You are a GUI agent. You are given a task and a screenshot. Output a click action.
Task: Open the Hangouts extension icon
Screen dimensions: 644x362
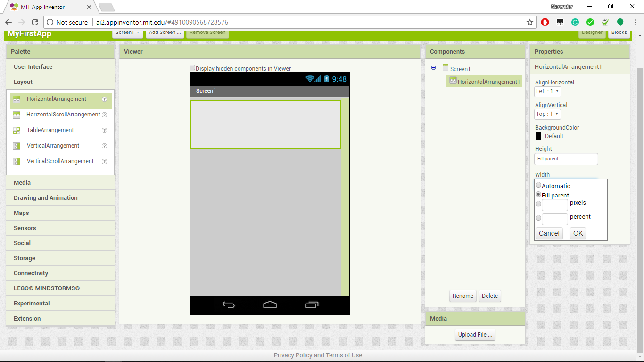[620, 22]
